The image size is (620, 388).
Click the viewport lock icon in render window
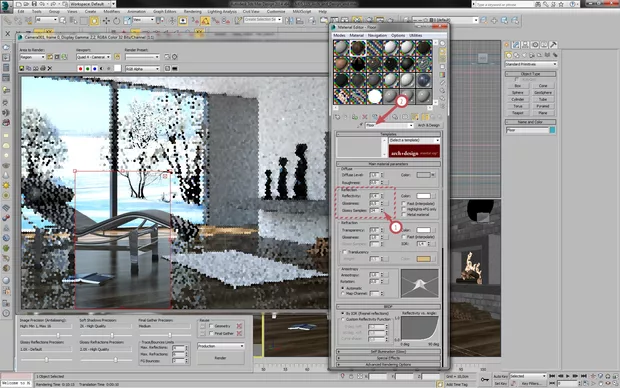point(117,57)
